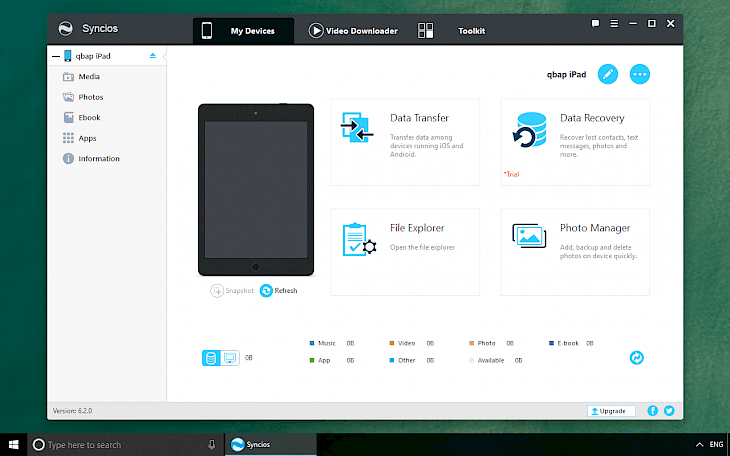Open the hamburger menu in the title bar
The height and width of the screenshot is (456, 730).
(x=615, y=23)
